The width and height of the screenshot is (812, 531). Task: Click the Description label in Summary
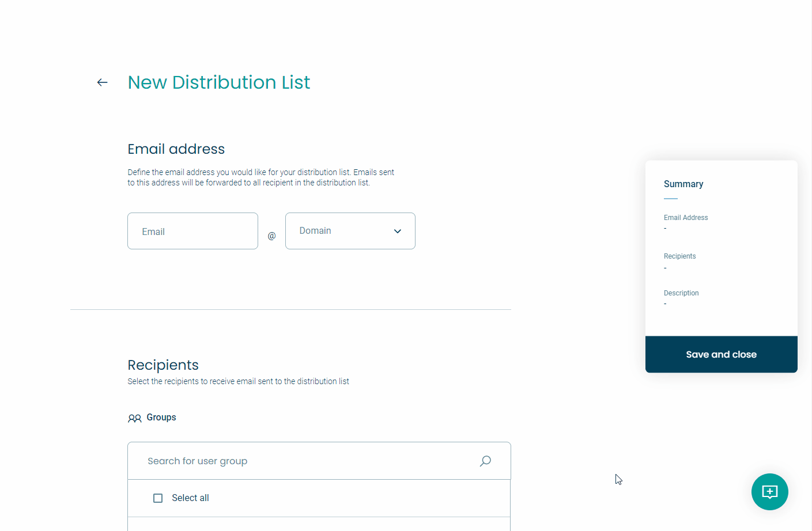(681, 293)
